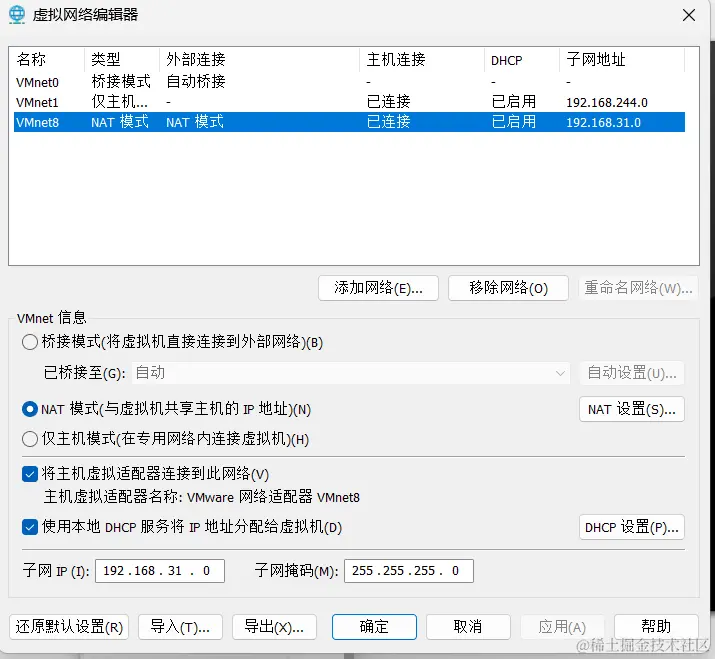Select the VMnet0 row
Screen dimensions: 715x659
[349, 82]
